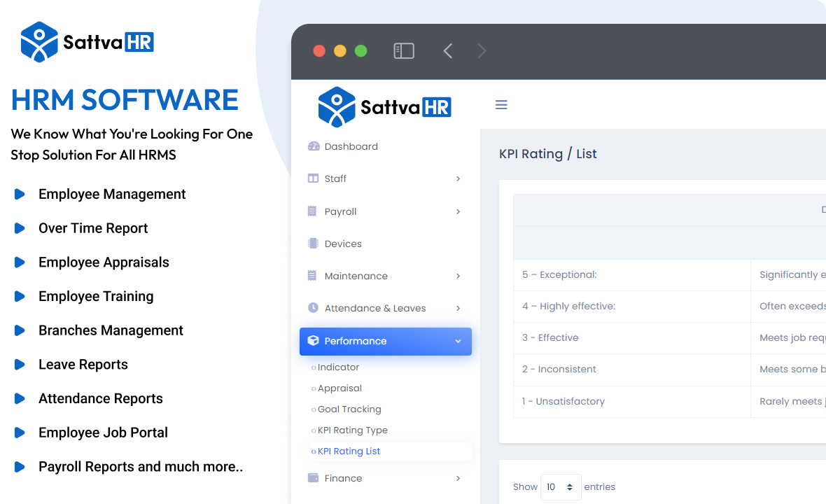Open the KPI Rating Type page
Image resolution: width=826 pixels, height=504 pixels.
pos(352,430)
